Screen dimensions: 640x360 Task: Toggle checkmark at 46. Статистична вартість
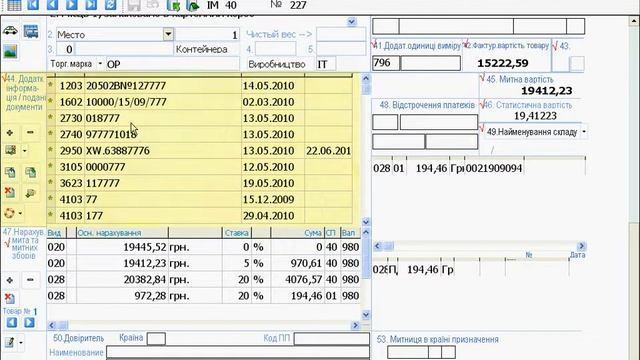coord(483,105)
